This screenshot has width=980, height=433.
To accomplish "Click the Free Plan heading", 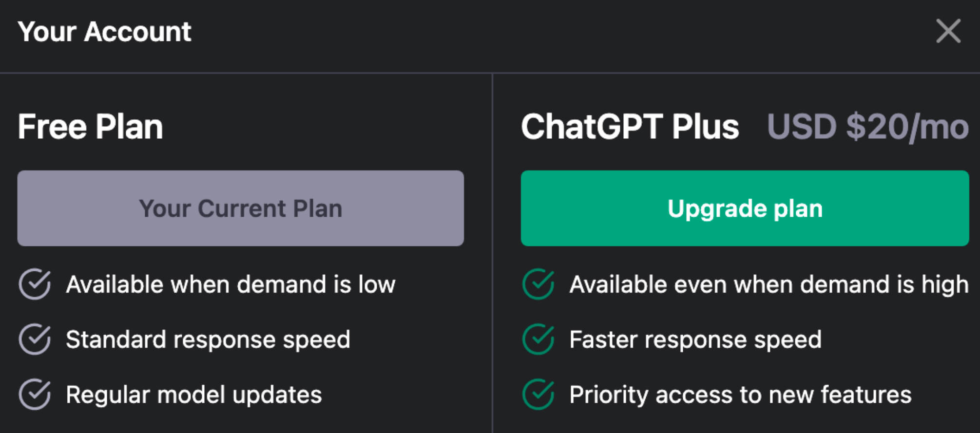I will pos(91,127).
